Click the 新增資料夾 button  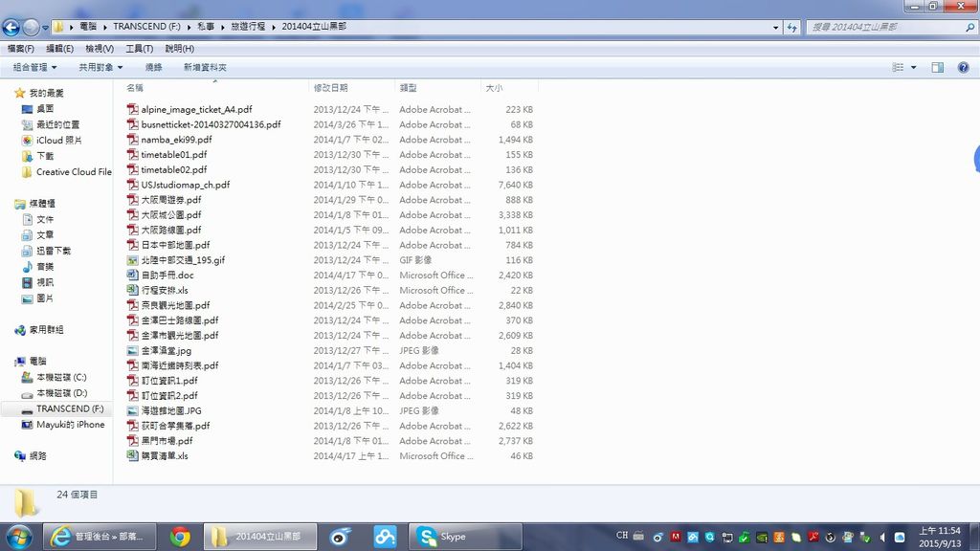tap(205, 68)
